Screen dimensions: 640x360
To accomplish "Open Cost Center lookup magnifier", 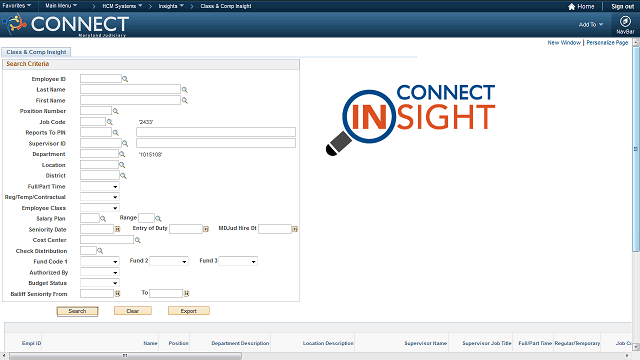I will tap(138, 240).
